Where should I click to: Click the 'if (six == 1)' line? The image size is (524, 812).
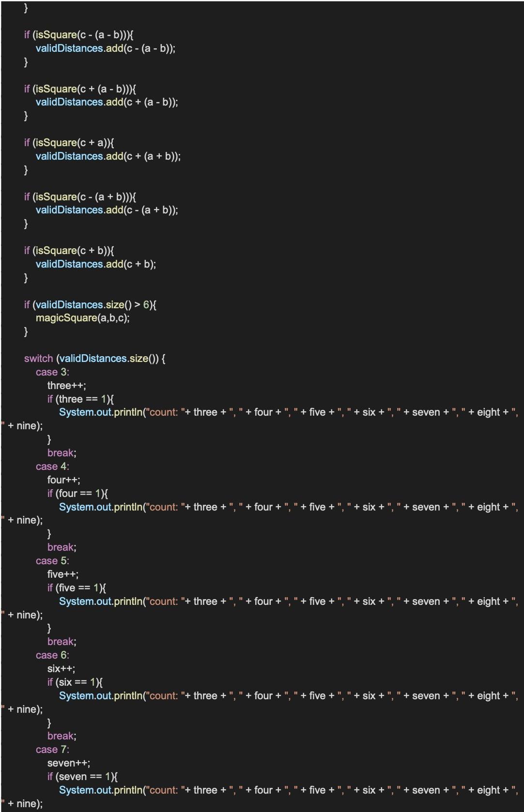(75, 682)
